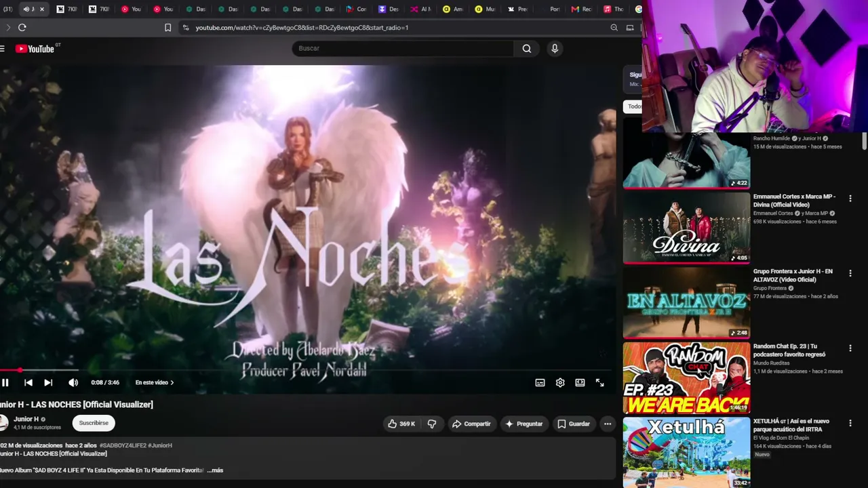The width and height of the screenshot is (868, 488).
Task: Reload the page in the browser
Action: click(x=22, y=28)
